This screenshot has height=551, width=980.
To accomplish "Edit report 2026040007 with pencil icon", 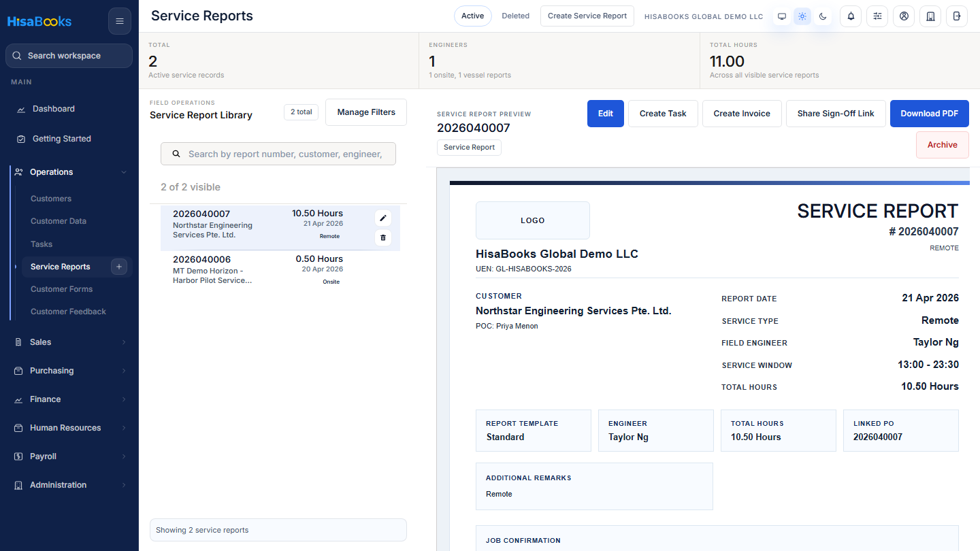I will point(383,218).
